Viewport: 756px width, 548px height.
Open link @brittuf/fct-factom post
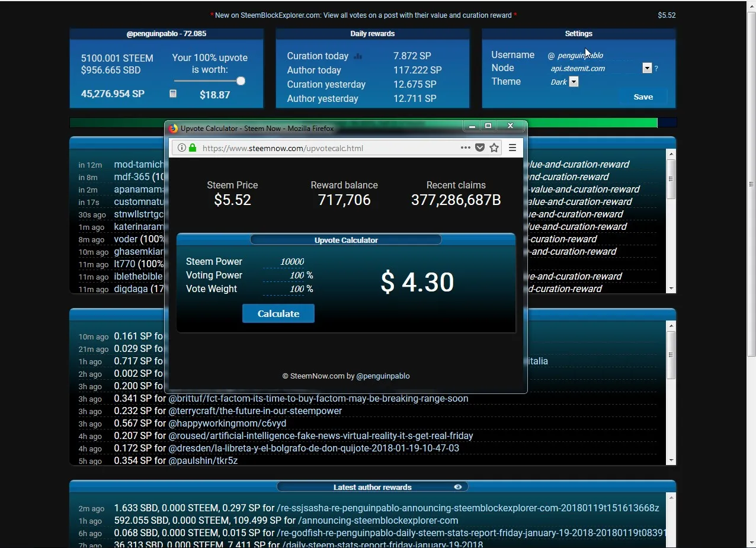(318, 399)
